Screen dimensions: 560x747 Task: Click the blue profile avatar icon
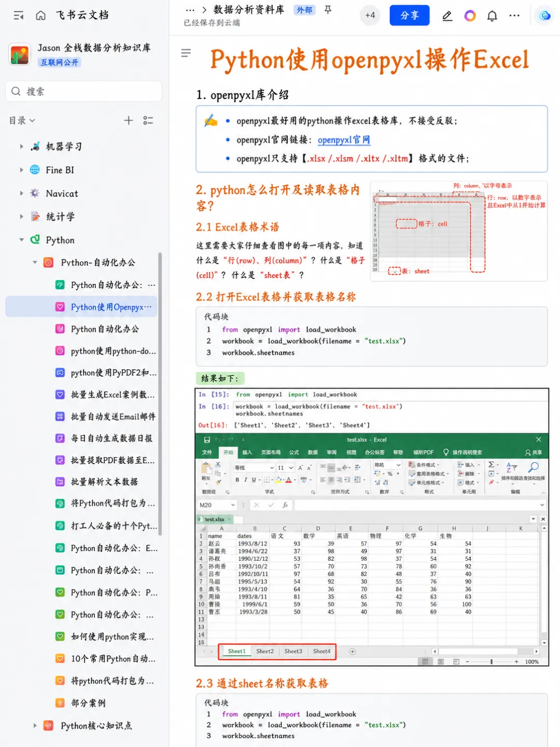click(x=544, y=16)
